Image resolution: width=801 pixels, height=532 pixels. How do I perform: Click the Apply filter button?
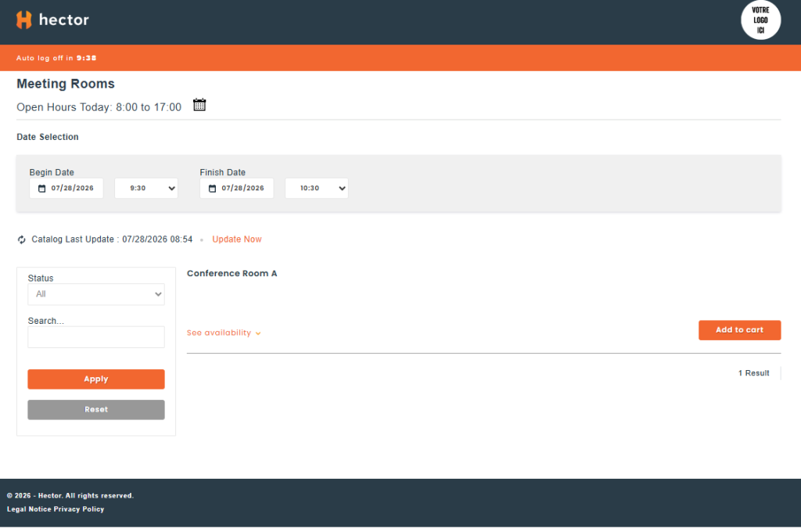(96, 379)
